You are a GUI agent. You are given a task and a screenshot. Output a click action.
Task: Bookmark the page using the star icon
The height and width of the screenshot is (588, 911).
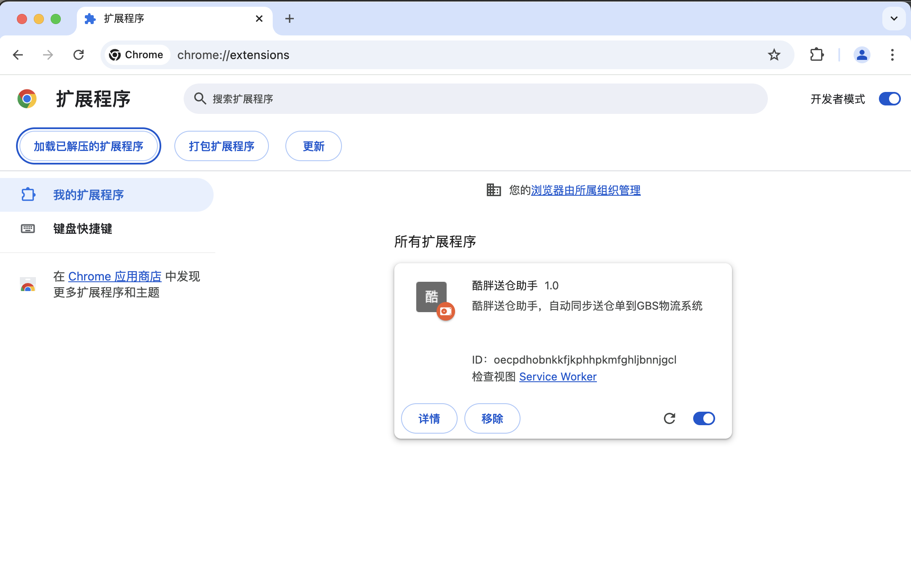tap(774, 54)
